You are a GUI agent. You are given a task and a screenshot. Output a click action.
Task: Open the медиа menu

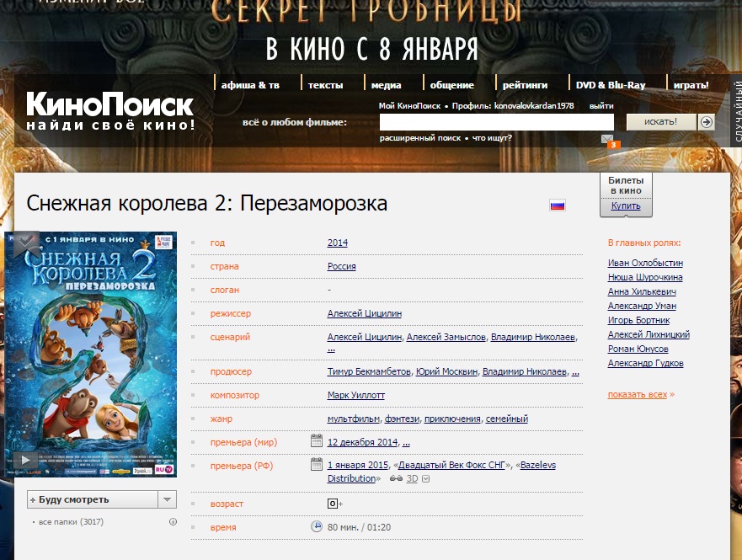coord(386,85)
